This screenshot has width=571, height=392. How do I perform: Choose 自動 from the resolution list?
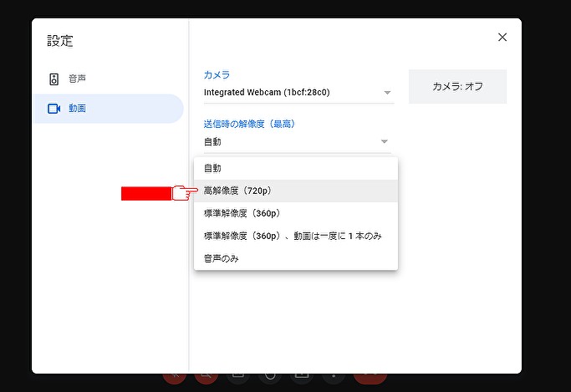point(296,169)
